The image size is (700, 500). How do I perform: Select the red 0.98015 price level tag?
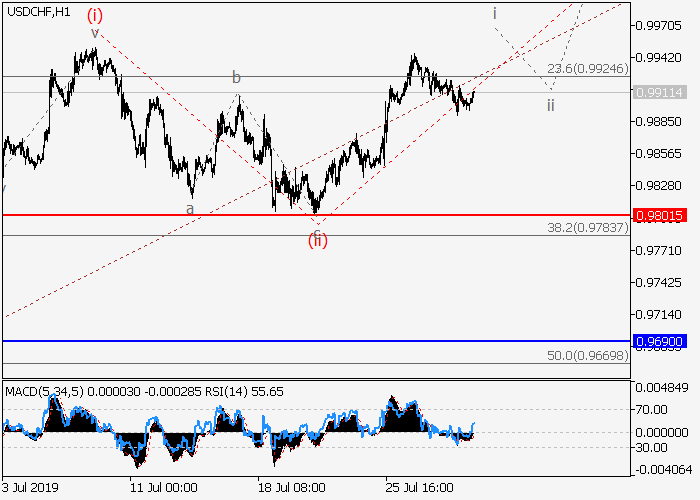pyautogui.click(x=659, y=215)
